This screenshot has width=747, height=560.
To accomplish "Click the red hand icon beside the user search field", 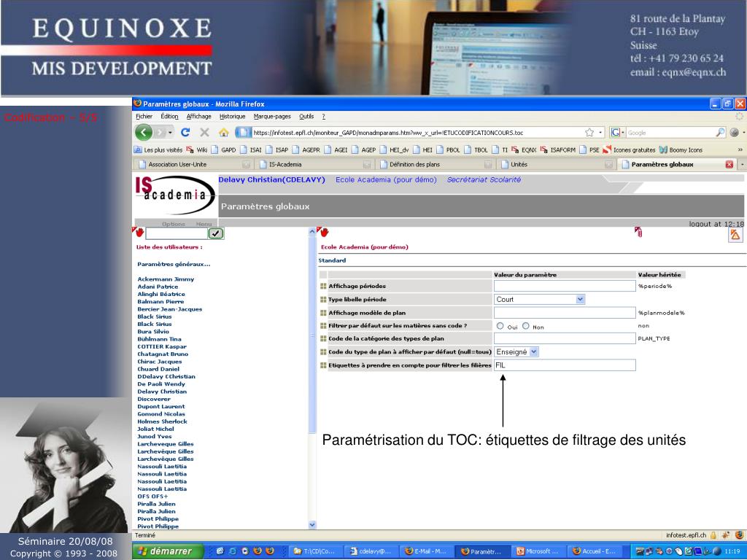I will (139, 232).
